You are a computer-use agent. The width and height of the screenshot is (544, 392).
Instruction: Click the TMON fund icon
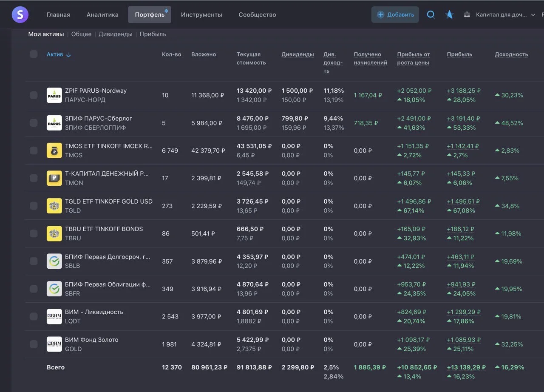(54, 178)
